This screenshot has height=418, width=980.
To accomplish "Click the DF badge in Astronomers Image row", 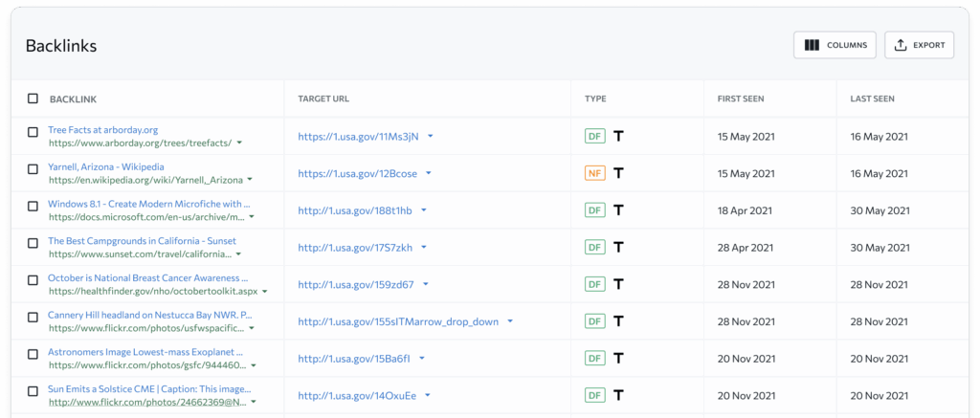I will click(595, 358).
